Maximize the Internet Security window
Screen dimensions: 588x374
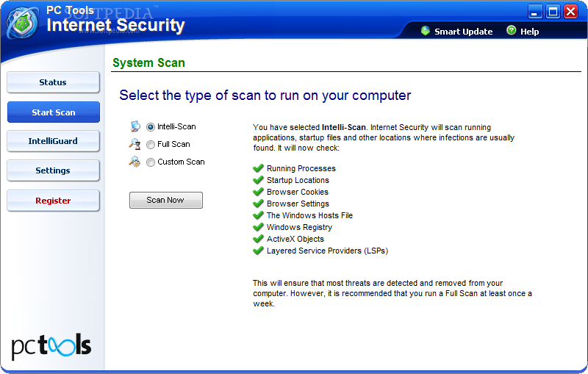553,11
